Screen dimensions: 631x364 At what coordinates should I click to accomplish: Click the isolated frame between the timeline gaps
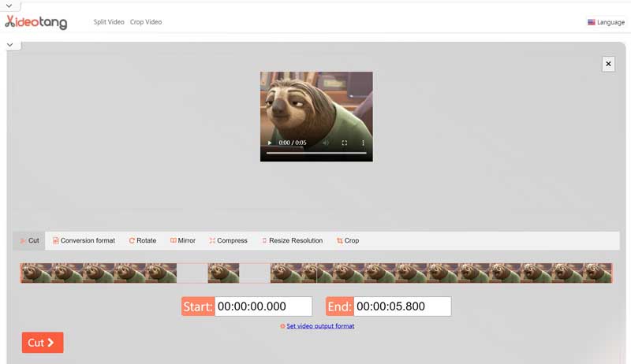coord(223,273)
